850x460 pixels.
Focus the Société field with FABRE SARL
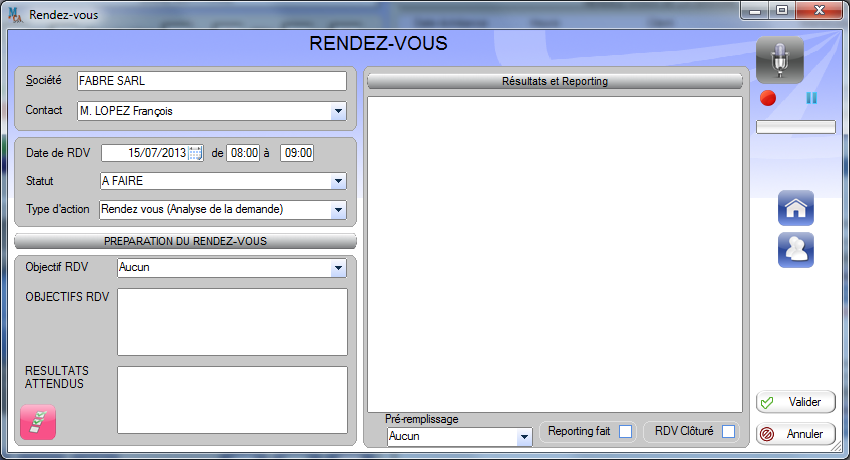coord(212,81)
